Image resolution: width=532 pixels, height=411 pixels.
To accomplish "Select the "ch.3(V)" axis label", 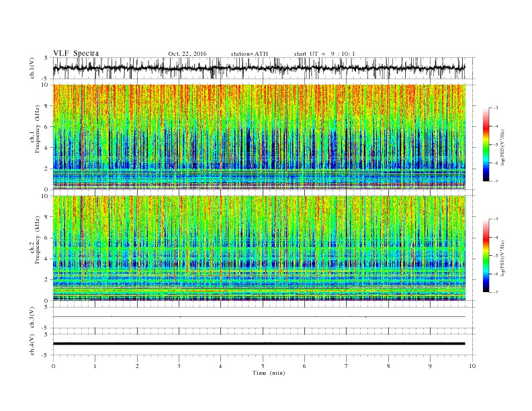I will 32,318.
